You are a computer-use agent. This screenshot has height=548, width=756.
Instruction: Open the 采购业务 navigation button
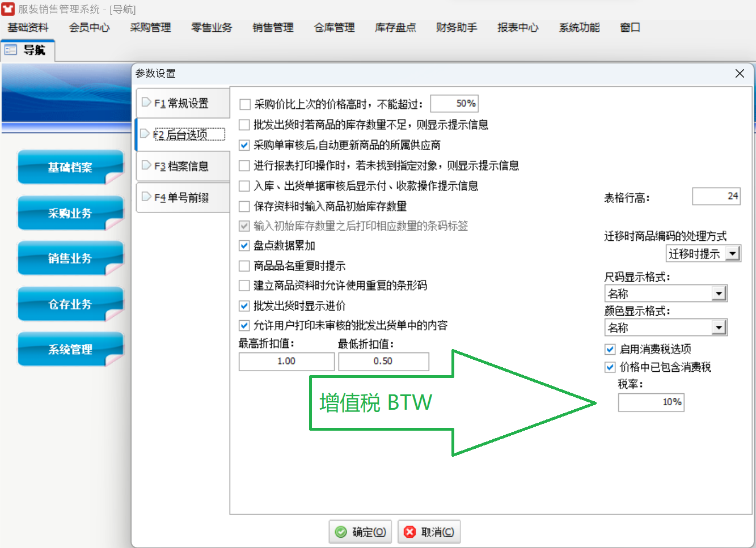pyautogui.click(x=70, y=213)
